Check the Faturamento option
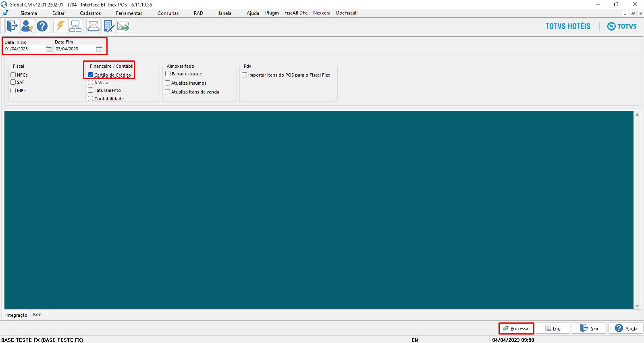This screenshot has height=343, width=644. click(90, 90)
